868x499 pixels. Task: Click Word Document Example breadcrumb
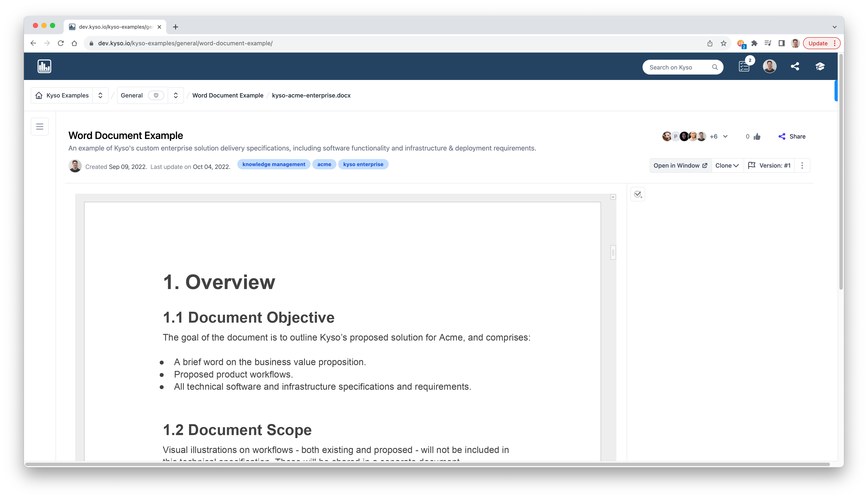click(x=228, y=95)
